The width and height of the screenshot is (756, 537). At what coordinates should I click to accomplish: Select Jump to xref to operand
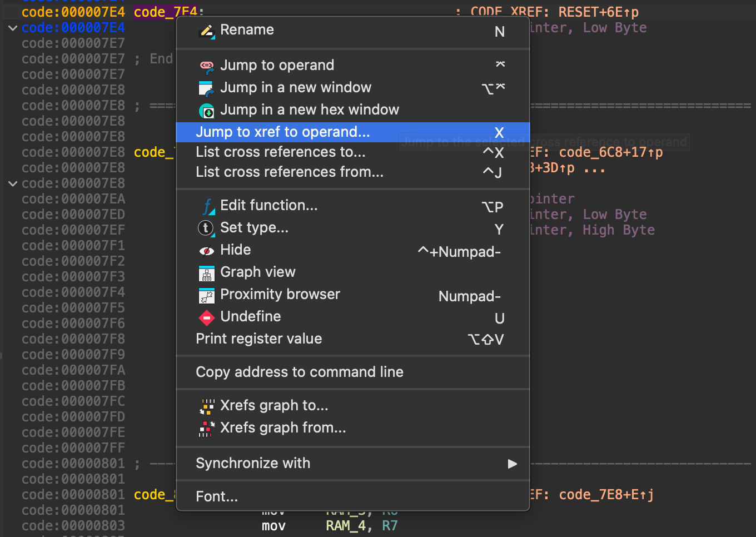(282, 132)
